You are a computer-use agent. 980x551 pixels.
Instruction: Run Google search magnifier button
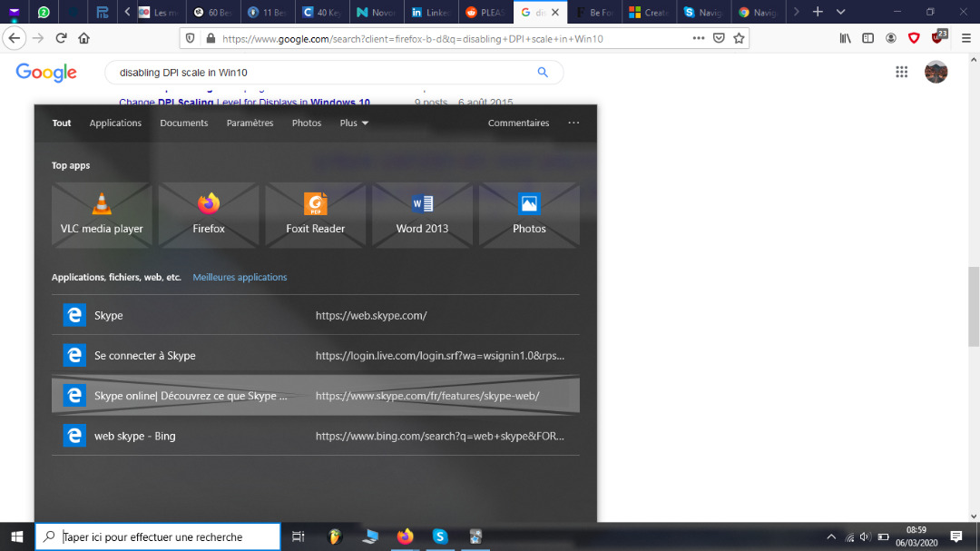tap(543, 73)
